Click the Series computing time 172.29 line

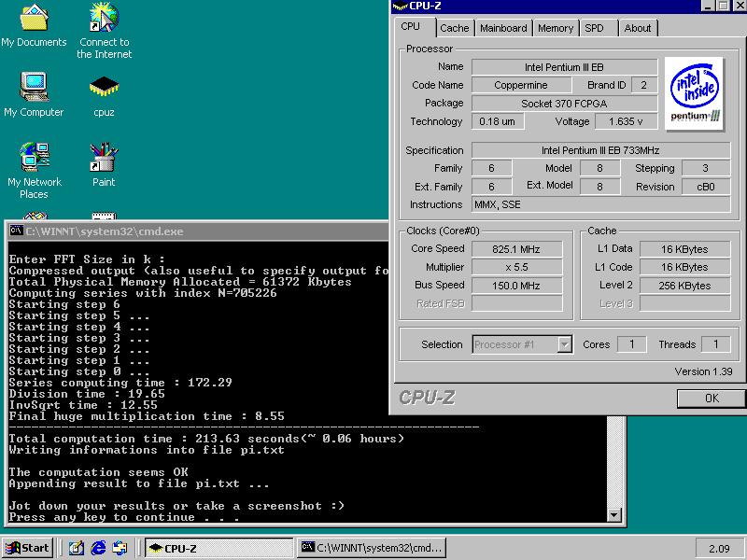(x=120, y=383)
